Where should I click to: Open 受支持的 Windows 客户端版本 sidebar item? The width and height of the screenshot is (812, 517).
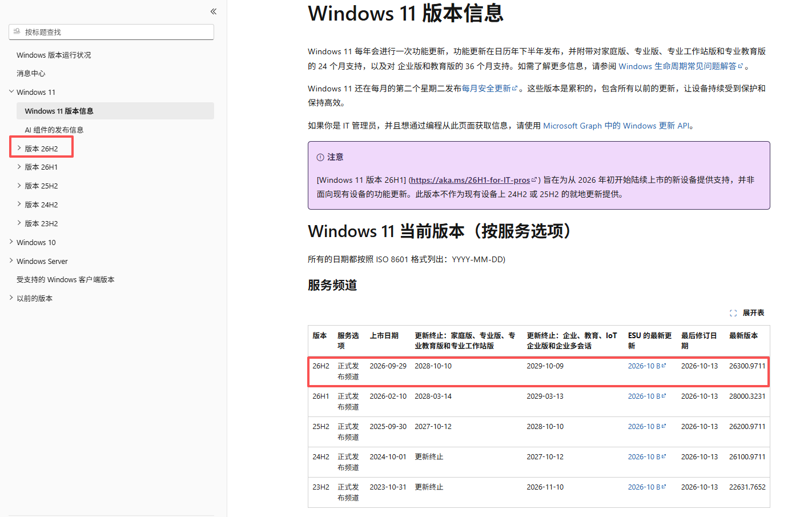pos(66,279)
